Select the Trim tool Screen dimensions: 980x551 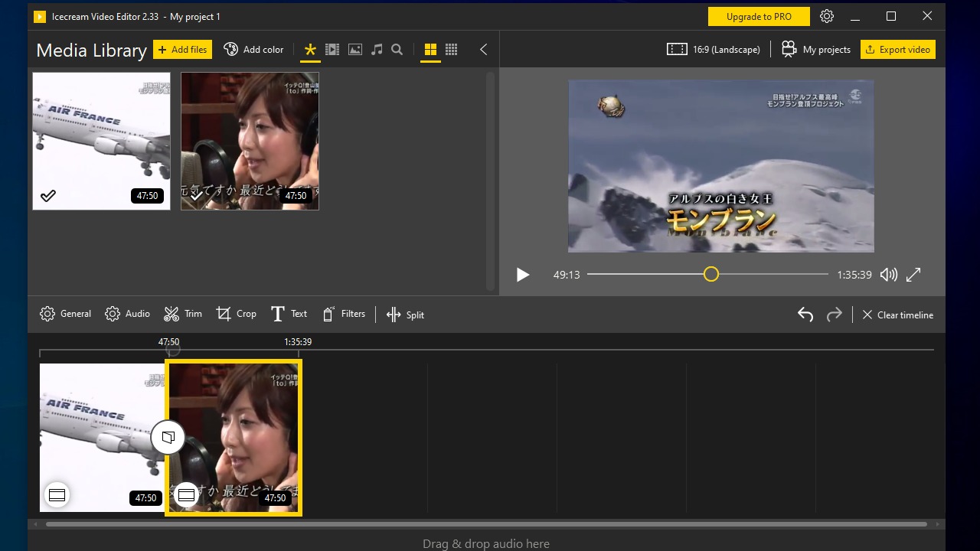coord(182,314)
